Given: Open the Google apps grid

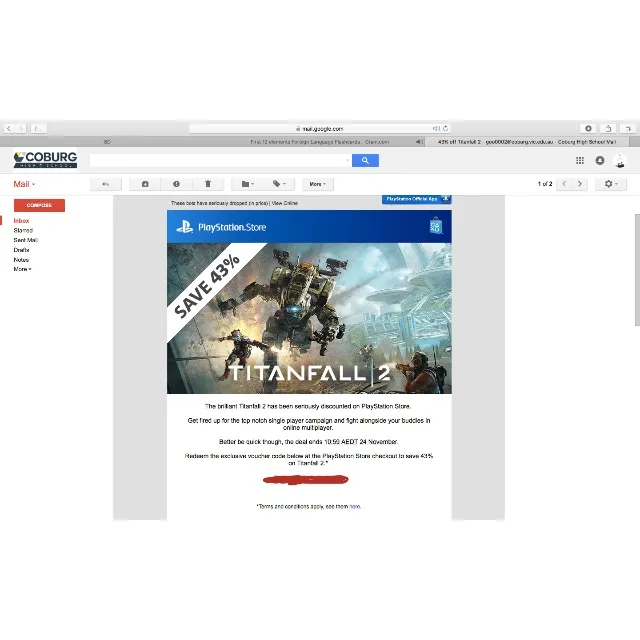Looking at the screenshot, I should point(580,160).
